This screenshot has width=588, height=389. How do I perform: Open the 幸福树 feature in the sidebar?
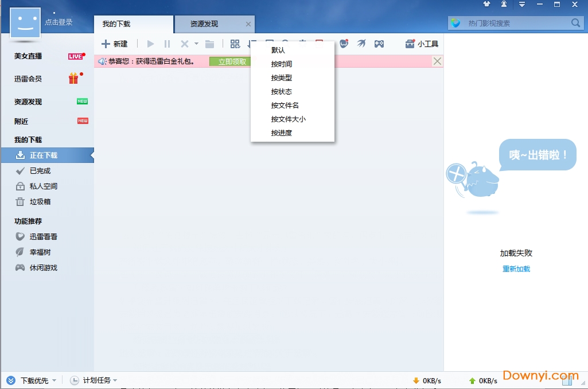click(38, 252)
